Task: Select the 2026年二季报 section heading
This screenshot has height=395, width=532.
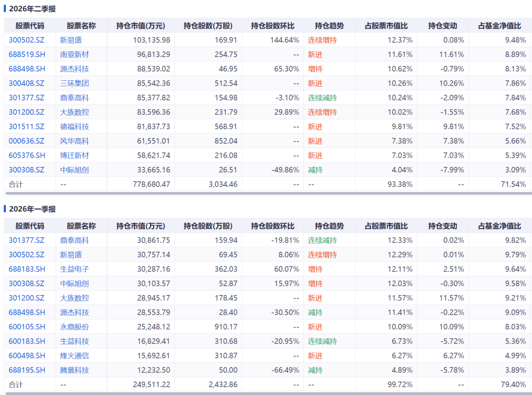Action: (x=32, y=9)
